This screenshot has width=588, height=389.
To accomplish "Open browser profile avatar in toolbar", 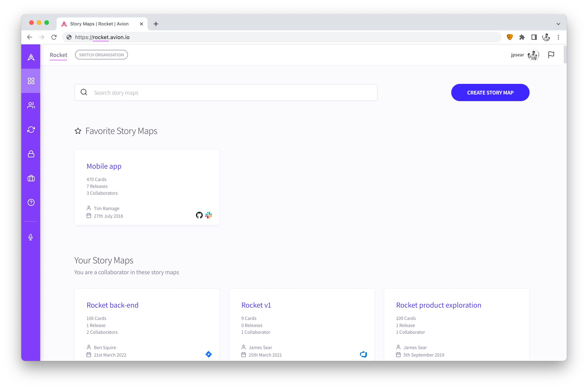I will click(546, 37).
